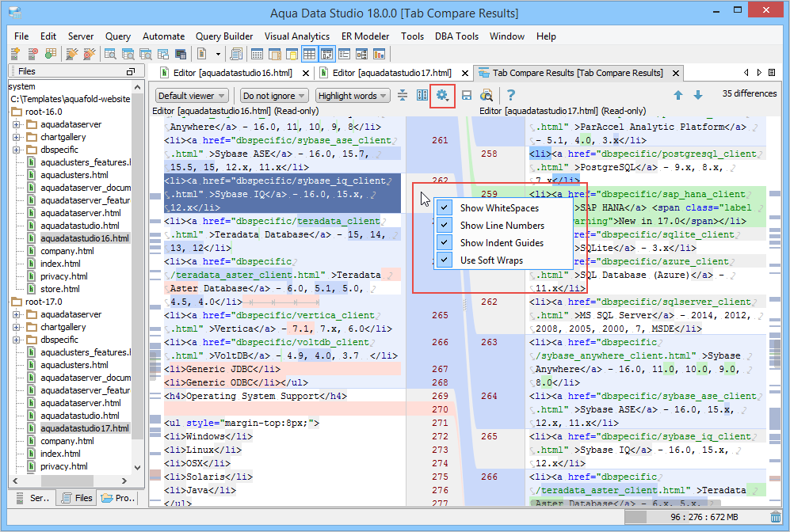Close the Tab Compare Results tab
The height and width of the screenshot is (532, 790).
[676, 73]
